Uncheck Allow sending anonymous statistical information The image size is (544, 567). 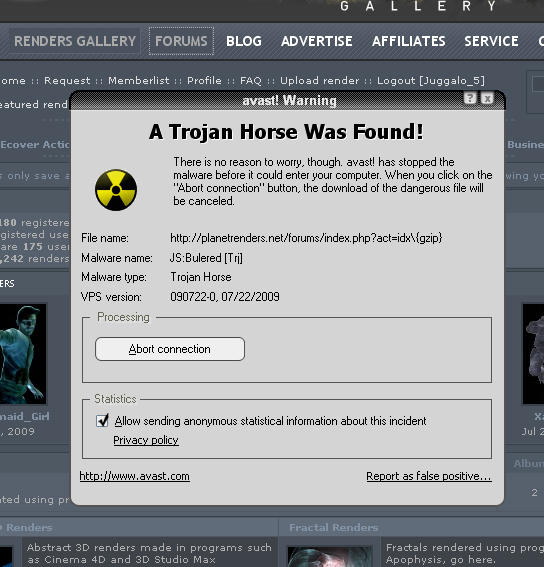pos(102,421)
